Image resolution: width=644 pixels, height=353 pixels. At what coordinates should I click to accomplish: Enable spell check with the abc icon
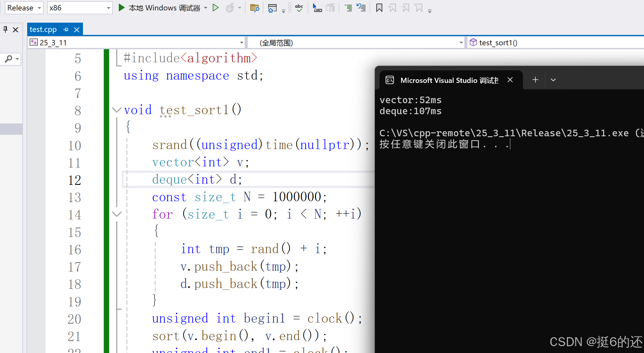pos(299,8)
